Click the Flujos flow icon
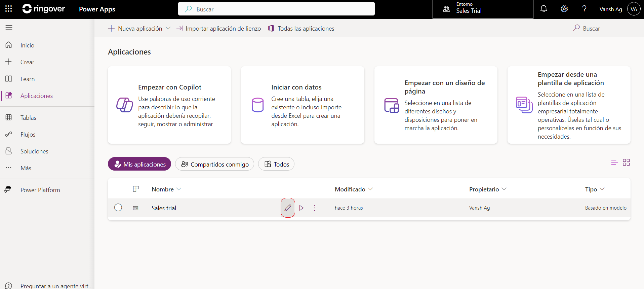 pyautogui.click(x=9, y=134)
